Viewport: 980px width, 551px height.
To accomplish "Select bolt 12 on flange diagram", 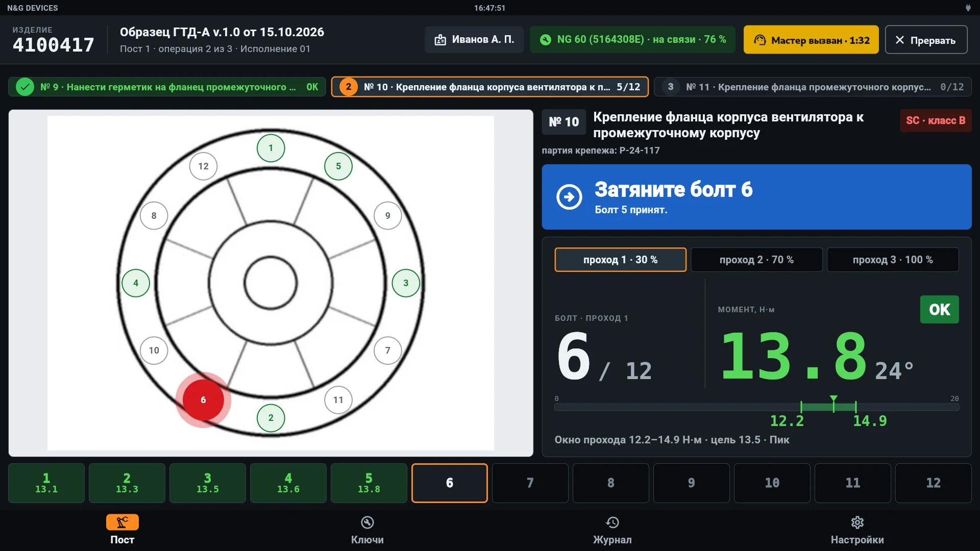I will coord(203,166).
